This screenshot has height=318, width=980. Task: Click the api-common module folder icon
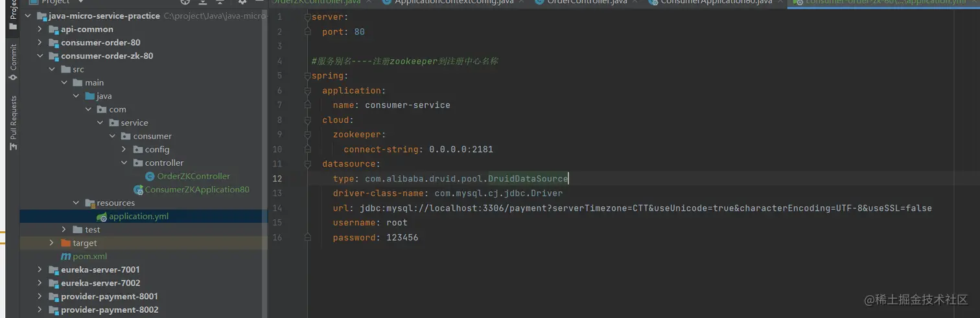pyautogui.click(x=53, y=29)
